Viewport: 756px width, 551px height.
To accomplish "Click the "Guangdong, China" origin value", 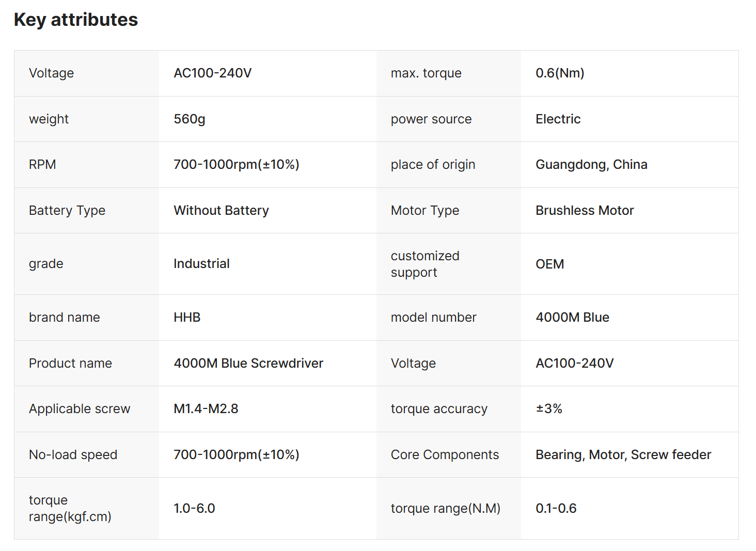I will 591,165.
